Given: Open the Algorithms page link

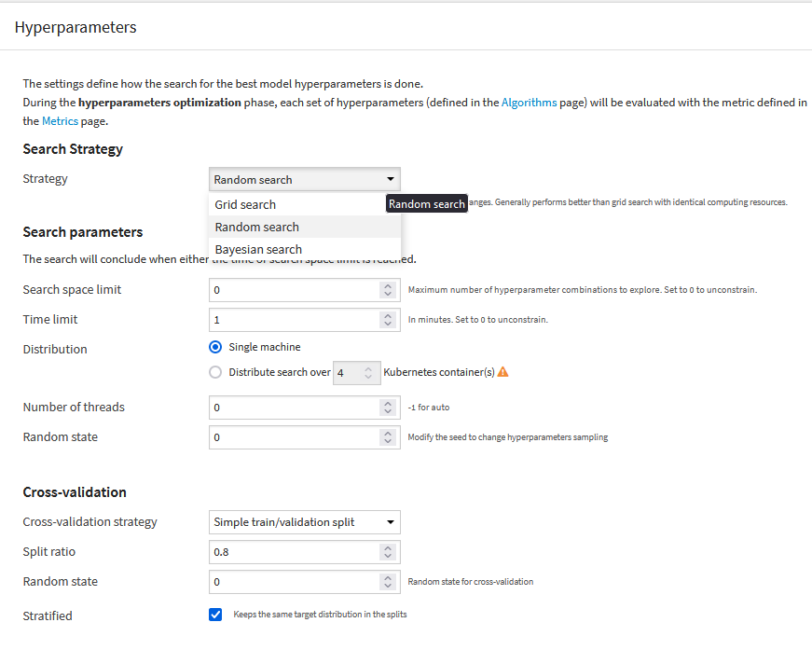Looking at the screenshot, I should coord(529,102).
